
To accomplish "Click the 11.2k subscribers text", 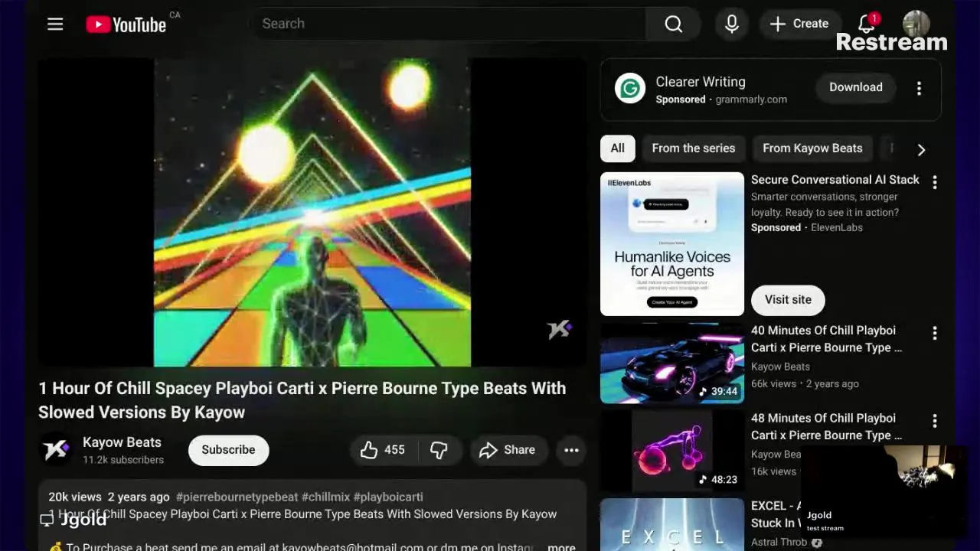I will tap(123, 460).
